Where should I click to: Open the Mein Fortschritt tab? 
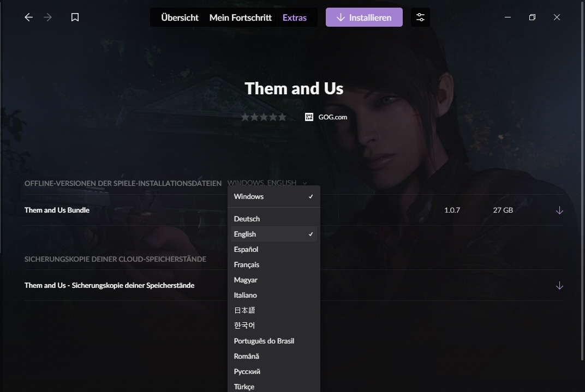click(x=241, y=17)
